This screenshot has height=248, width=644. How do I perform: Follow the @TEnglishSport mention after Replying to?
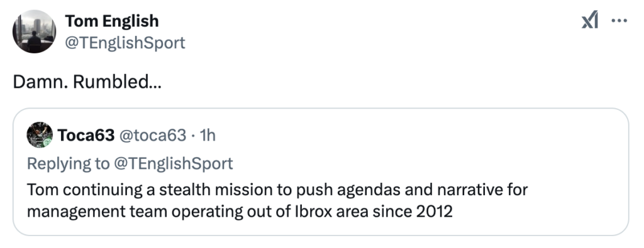click(x=174, y=164)
